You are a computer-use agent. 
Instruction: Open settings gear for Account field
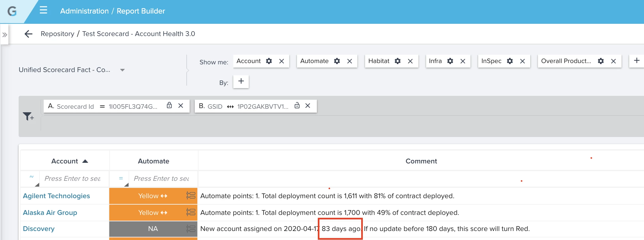coord(269,61)
